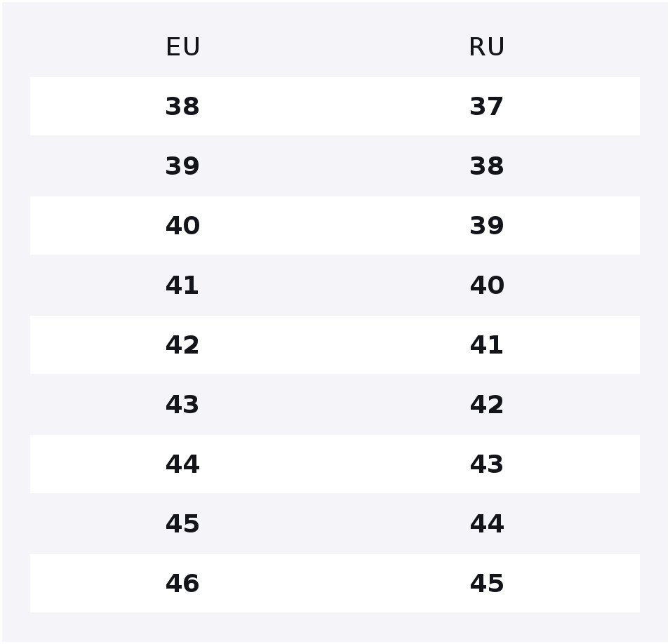Click the EU column header

[183, 47]
